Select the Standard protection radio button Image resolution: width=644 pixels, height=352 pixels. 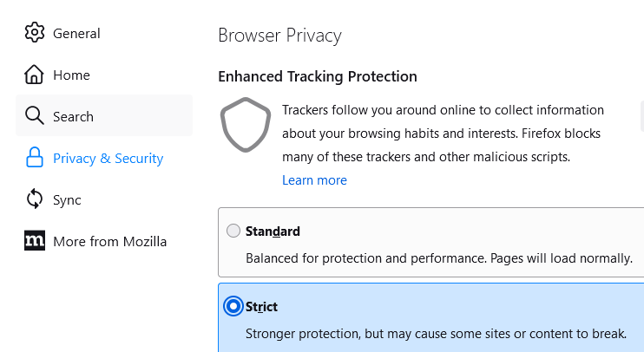(x=233, y=231)
